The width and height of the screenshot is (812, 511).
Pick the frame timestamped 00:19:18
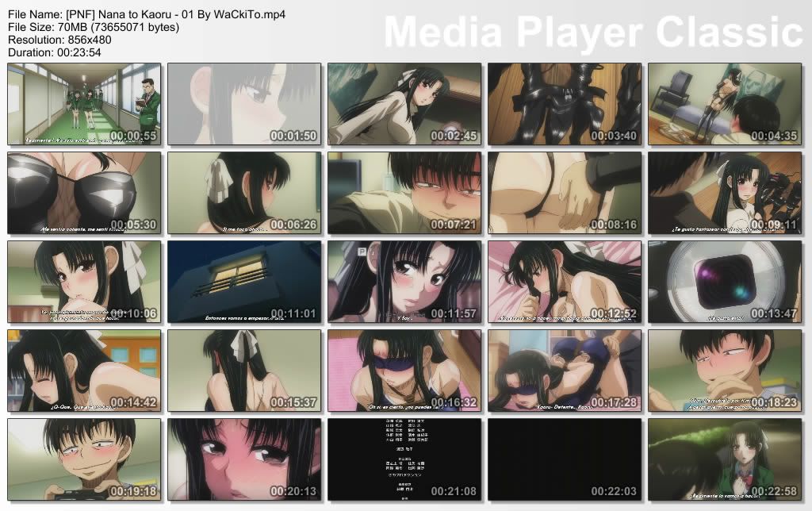[x=84, y=459]
